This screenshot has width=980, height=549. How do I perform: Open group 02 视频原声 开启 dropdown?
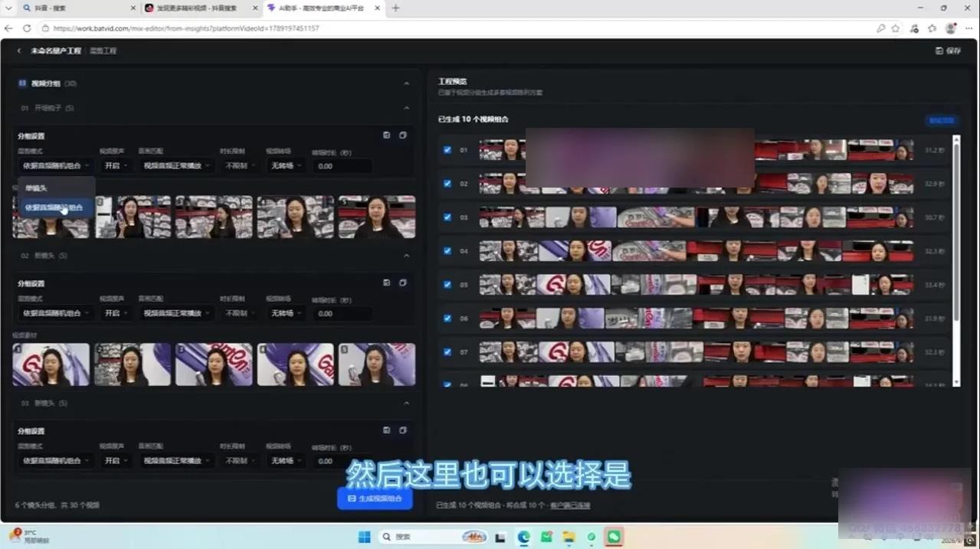tap(116, 313)
